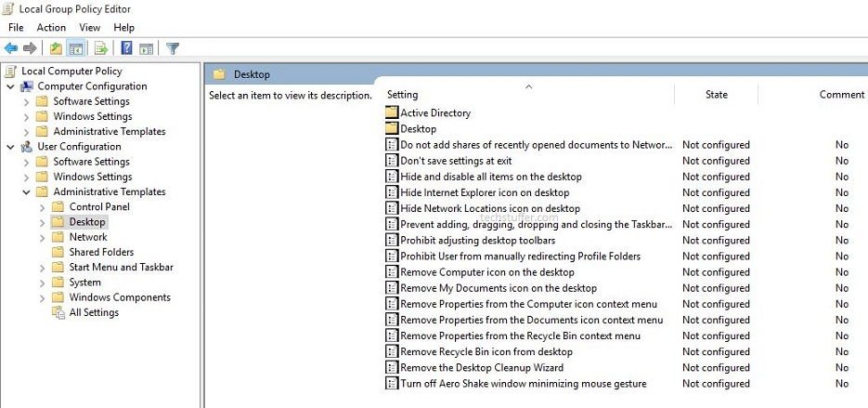
Task: Select 'Prevent adding, dragging, dropping and closing the Taskbar'
Action: point(537,225)
